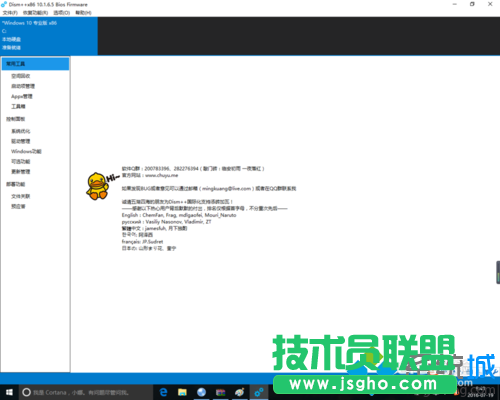Click the www.chuyu.me website text
Screen dimensions: 500x400
point(162,175)
